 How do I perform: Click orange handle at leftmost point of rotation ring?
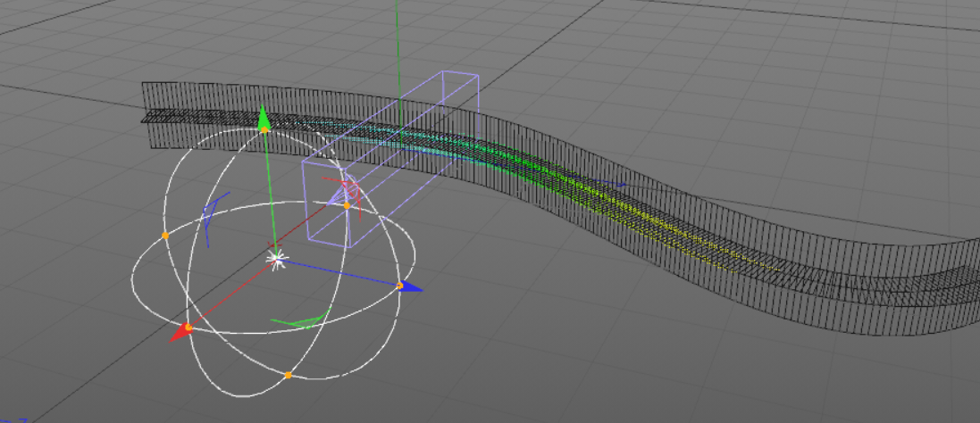165,236
